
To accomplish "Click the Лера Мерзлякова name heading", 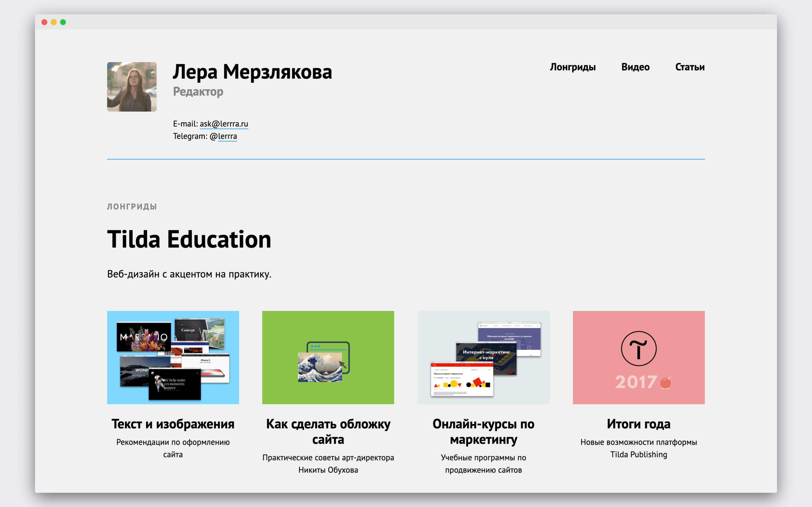I will click(252, 72).
